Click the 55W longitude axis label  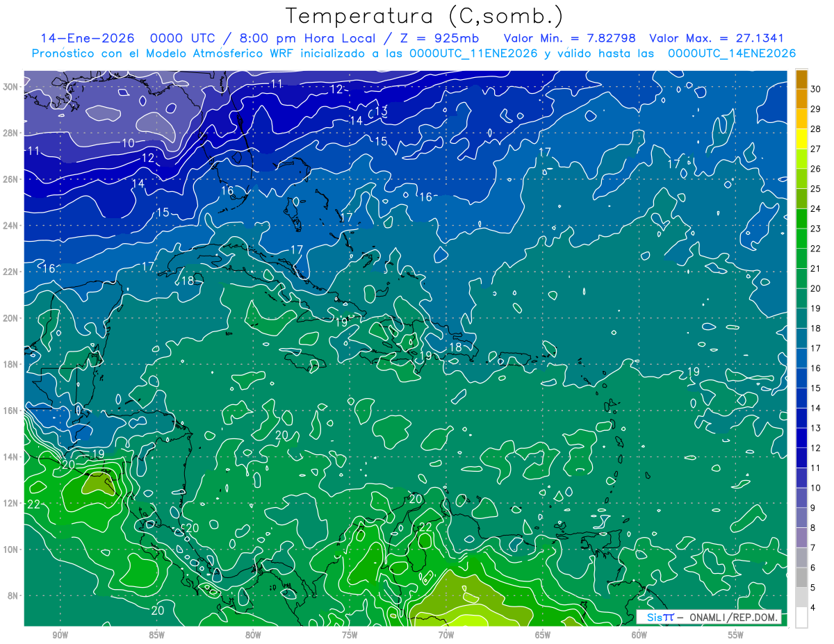[735, 635]
